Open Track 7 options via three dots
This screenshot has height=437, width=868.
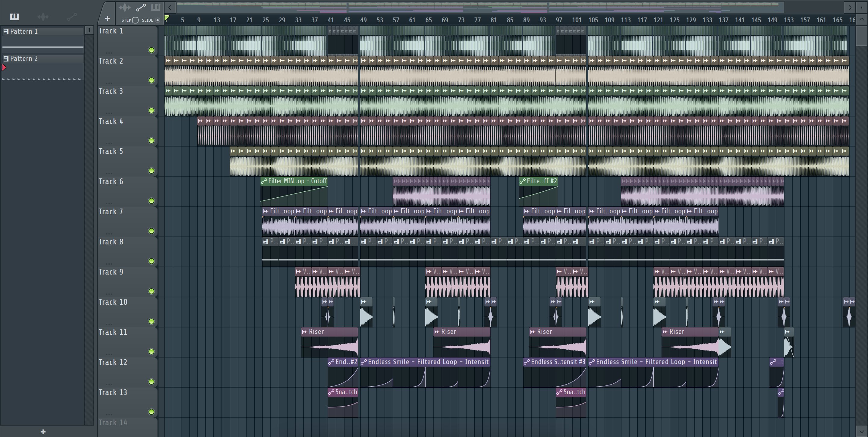click(x=109, y=234)
